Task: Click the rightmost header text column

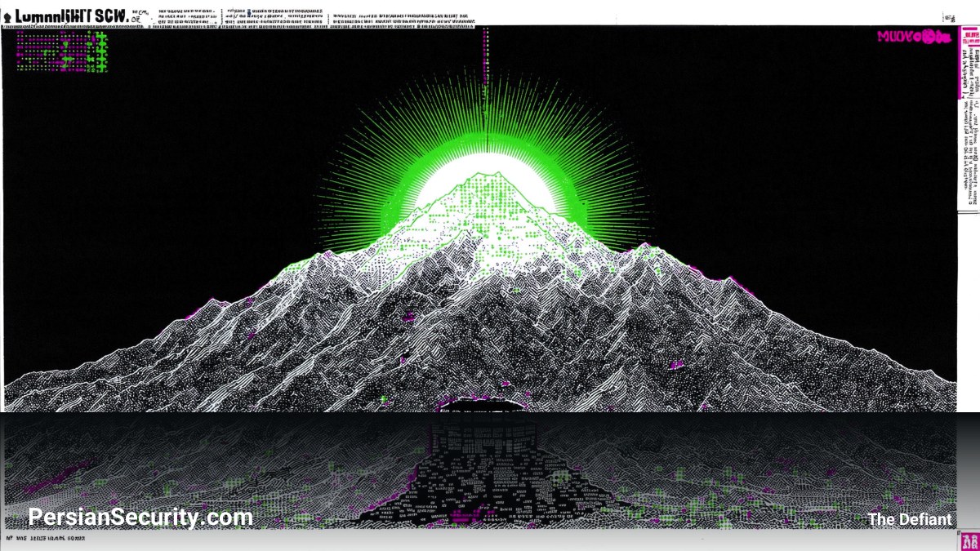Action: click(400, 16)
